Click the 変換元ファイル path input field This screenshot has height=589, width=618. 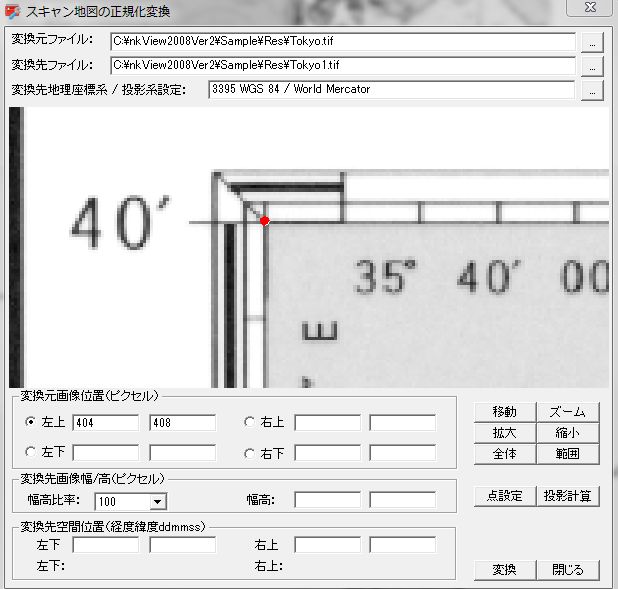(x=342, y=42)
